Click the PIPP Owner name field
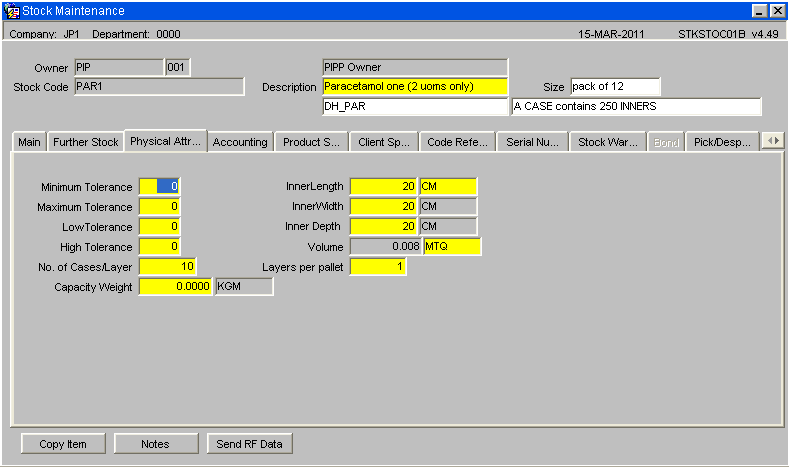The width and height of the screenshot is (789, 467). point(415,67)
